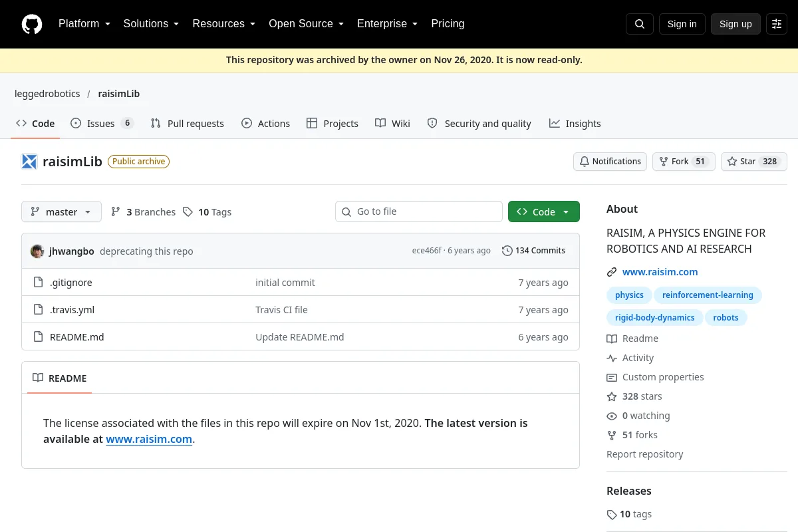Image resolution: width=798 pixels, height=532 pixels.
Task: Click the tag icon next to 10 Tags
Action: click(x=188, y=212)
